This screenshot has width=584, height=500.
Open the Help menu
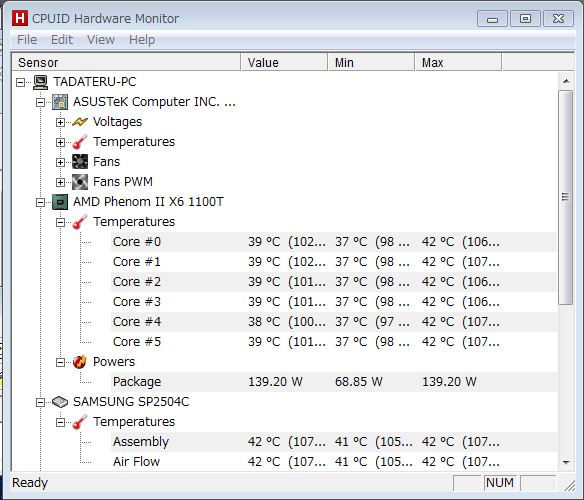(x=142, y=39)
